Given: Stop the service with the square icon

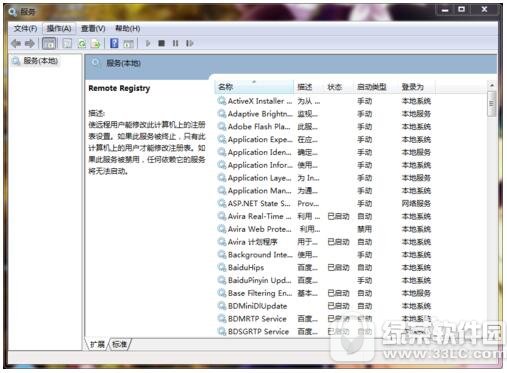Looking at the screenshot, I should [x=162, y=43].
